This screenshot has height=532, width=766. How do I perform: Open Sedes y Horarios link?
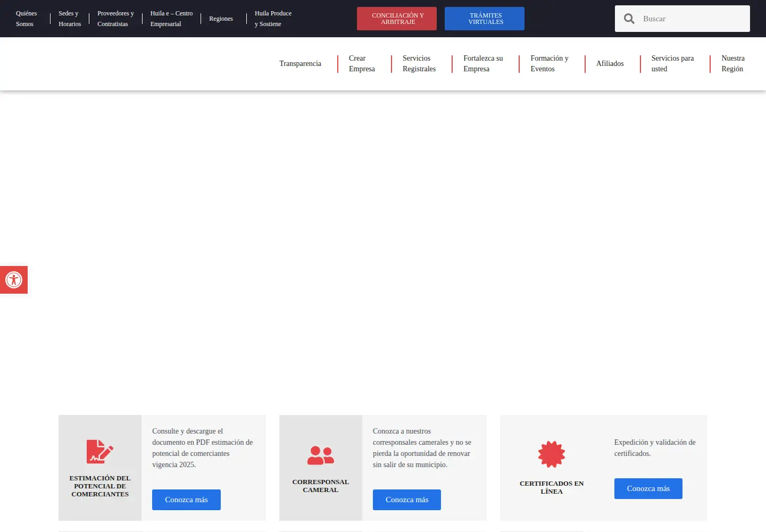pyautogui.click(x=70, y=19)
